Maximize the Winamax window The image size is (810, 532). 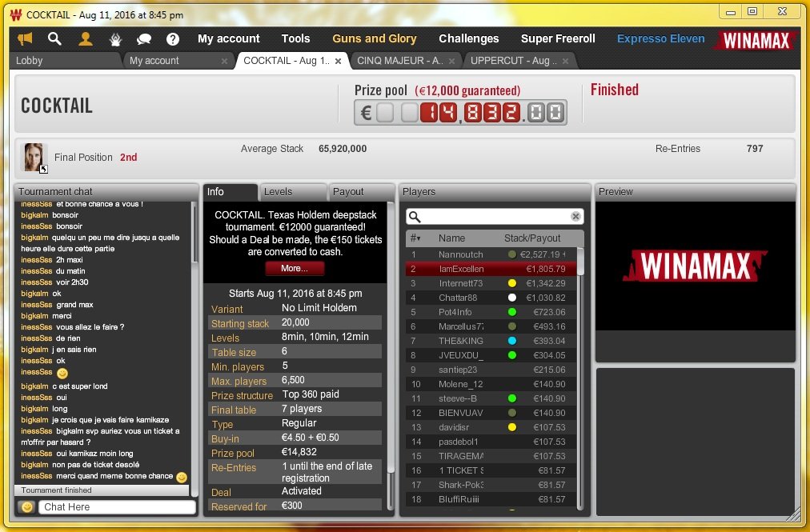pos(752,12)
